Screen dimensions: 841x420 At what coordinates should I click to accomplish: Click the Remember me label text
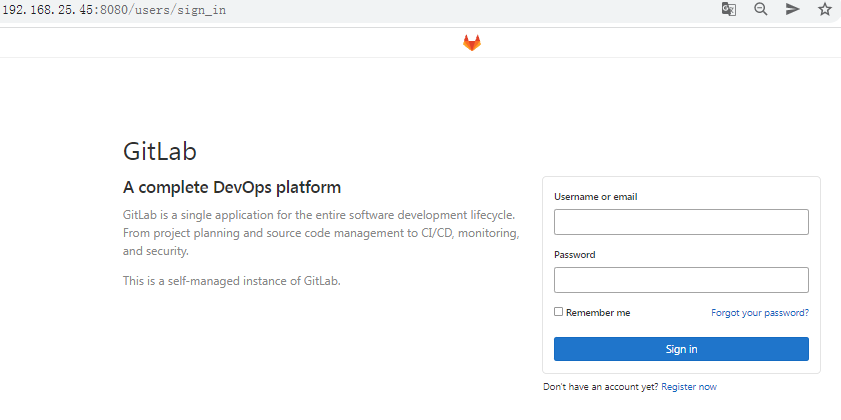pyautogui.click(x=598, y=313)
